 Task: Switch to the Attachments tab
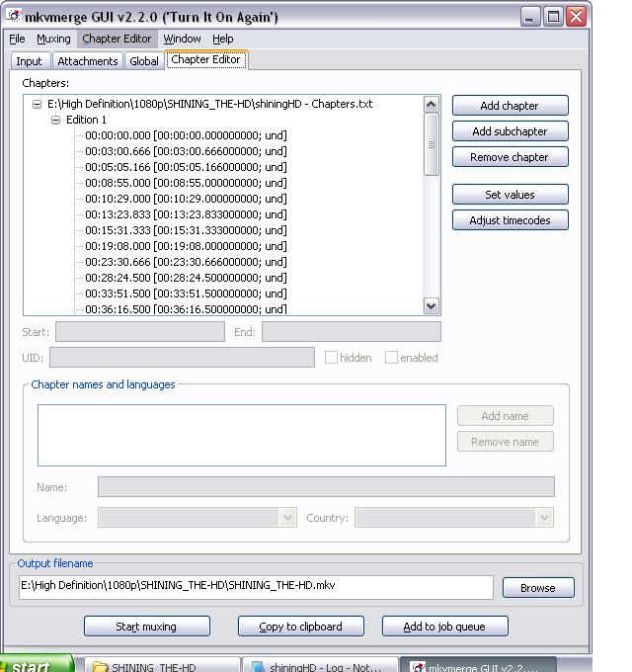pyautogui.click(x=87, y=61)
